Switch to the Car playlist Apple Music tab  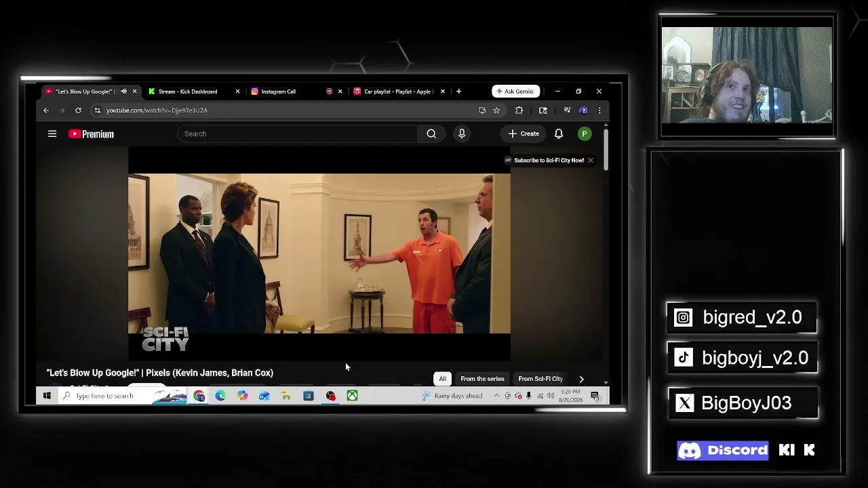click(399, 91)
